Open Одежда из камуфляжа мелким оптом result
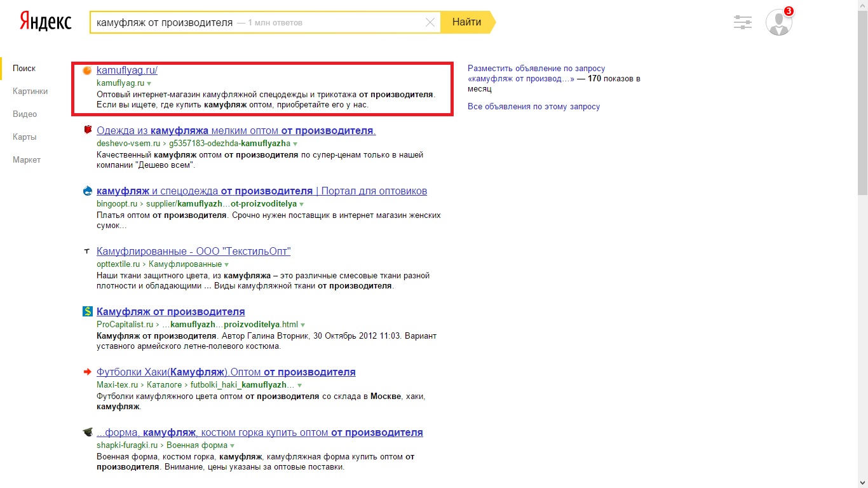The height and width of the screenshot is (488, 868). coord(236,130)
